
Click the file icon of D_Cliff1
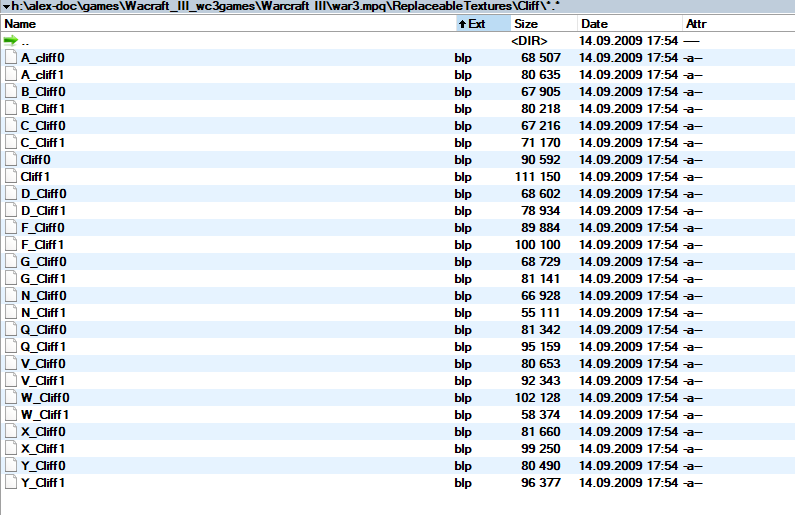(x=11, y=210)
